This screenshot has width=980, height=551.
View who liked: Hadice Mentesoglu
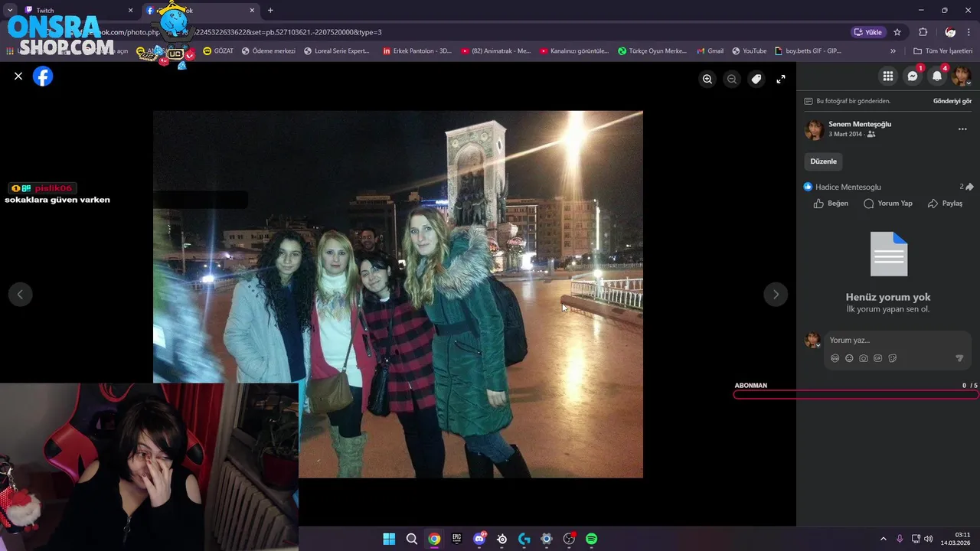coord(848,187)
